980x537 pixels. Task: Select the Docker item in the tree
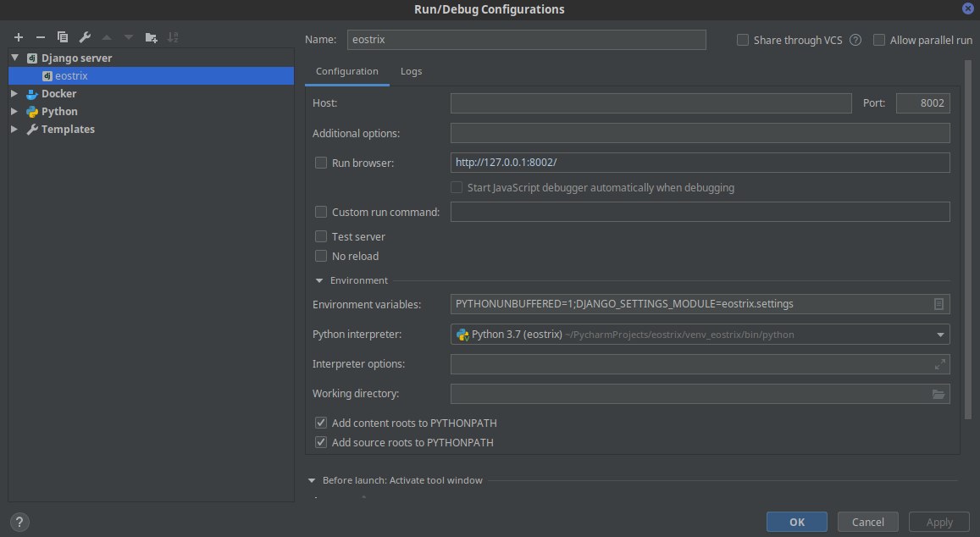58,93
